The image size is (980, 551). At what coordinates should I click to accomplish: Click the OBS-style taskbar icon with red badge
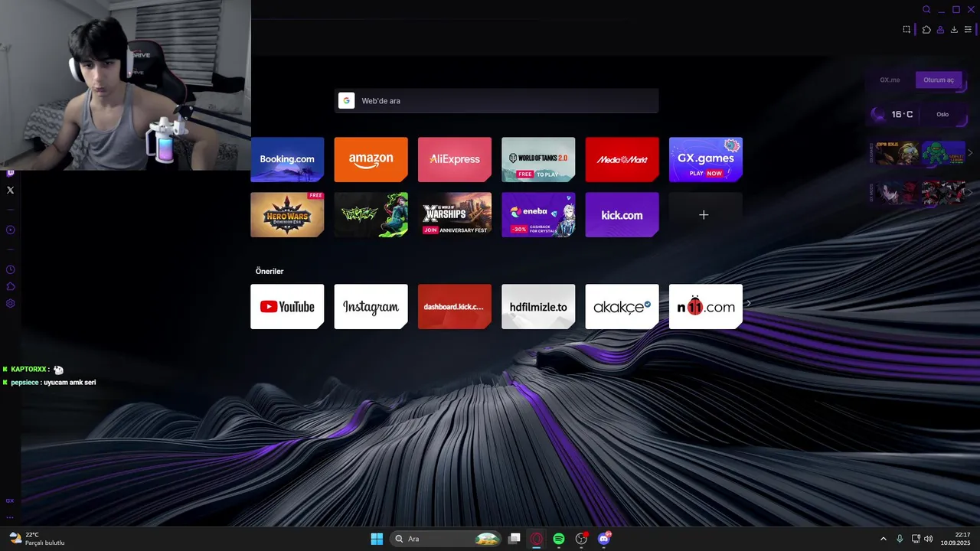coord(582,539)
